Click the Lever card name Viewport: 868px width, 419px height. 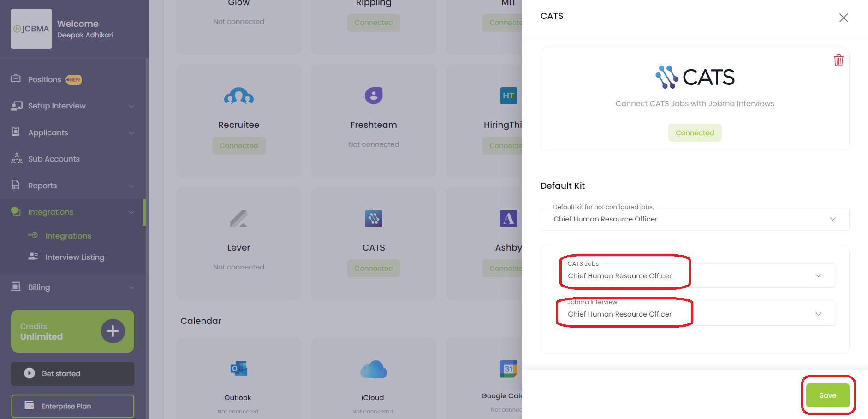point(239,248)
